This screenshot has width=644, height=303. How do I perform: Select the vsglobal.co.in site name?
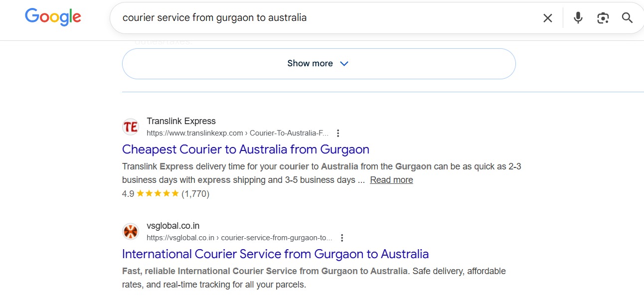173,226
